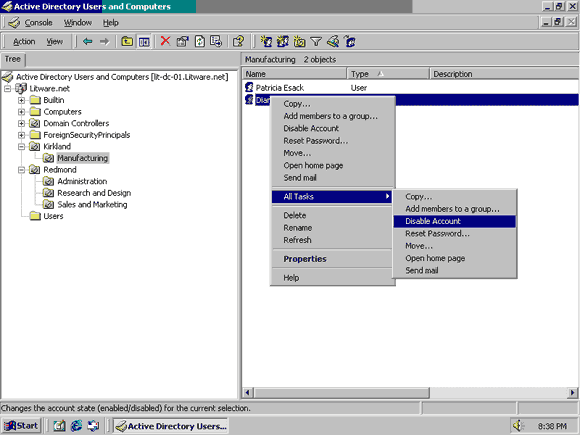Click Send mail in All Tasks submenu

tap(455, 270)
